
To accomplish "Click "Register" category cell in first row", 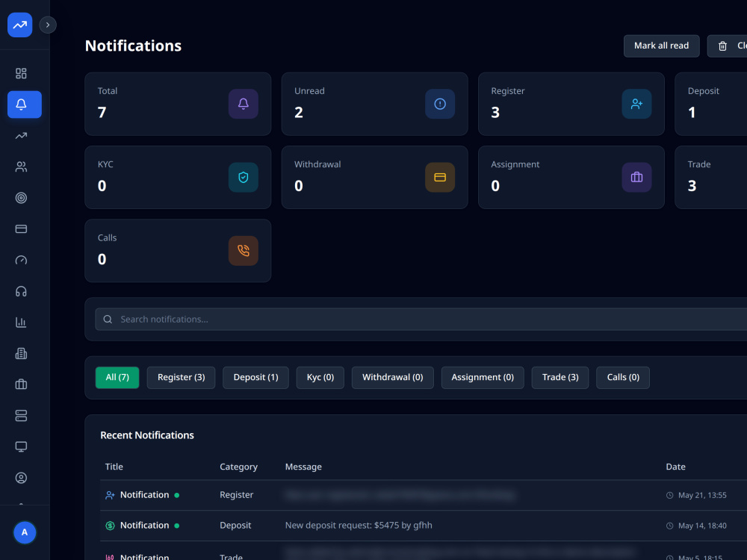I will coord(236,495).
